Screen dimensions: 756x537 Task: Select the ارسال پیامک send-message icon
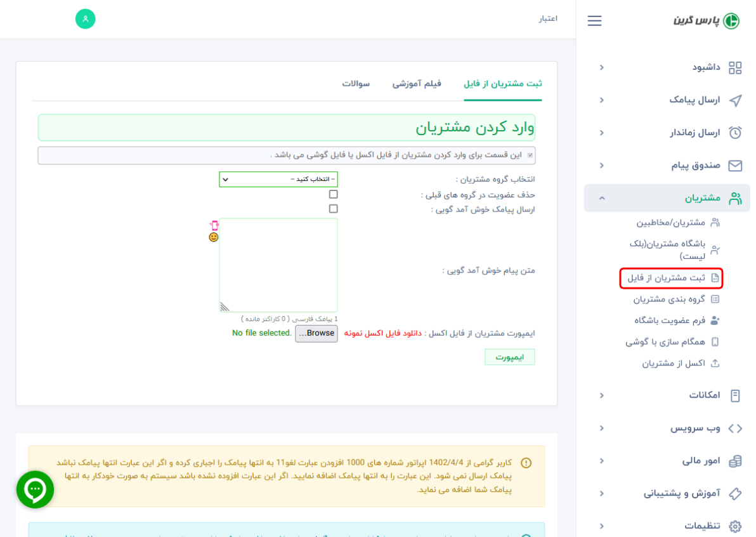(736, 100)
